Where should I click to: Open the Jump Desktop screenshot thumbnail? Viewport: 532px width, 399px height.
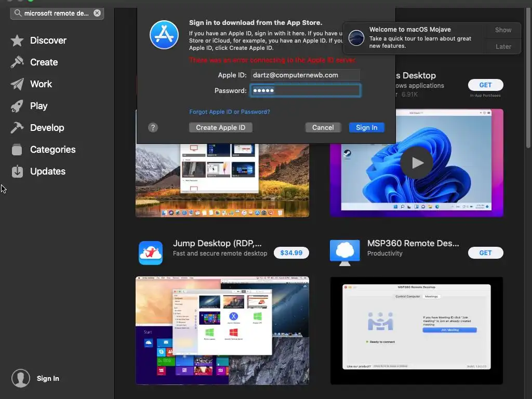(222, 330)
